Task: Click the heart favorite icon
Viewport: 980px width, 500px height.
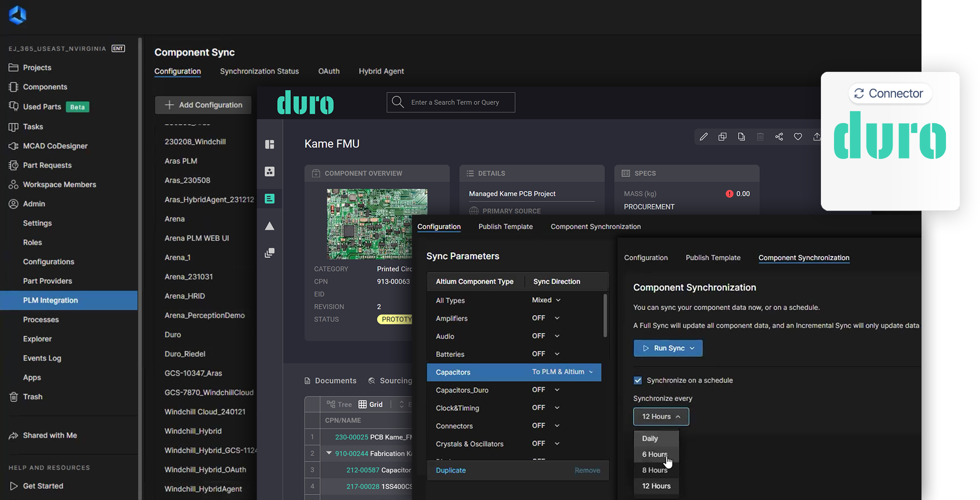Action: tap(798, 136)
